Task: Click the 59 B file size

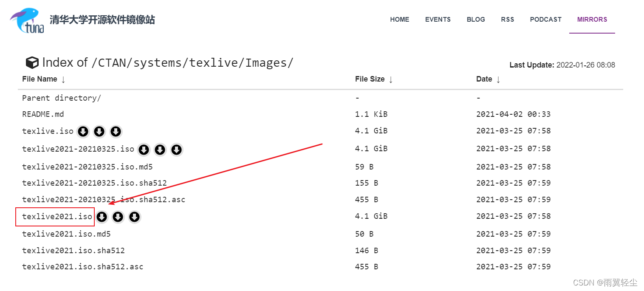Action: click(x=364, y=167)
